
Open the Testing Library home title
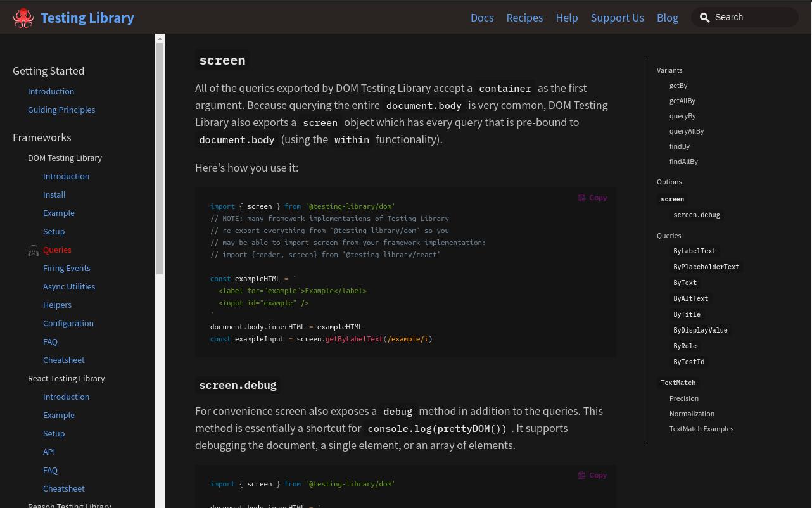coord(87,18)
